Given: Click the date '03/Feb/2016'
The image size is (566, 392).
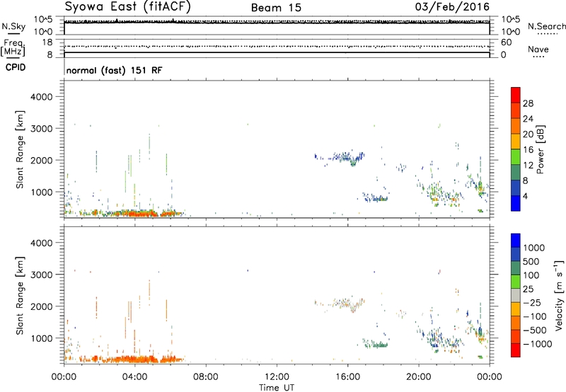Looking at the screenshot, I should (x=452, y=6).
